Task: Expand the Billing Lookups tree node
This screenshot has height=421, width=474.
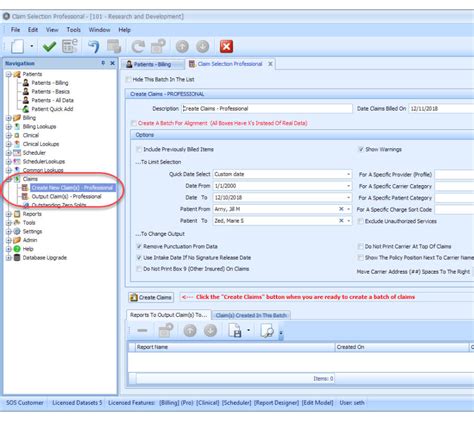Action: coord(9,126)
